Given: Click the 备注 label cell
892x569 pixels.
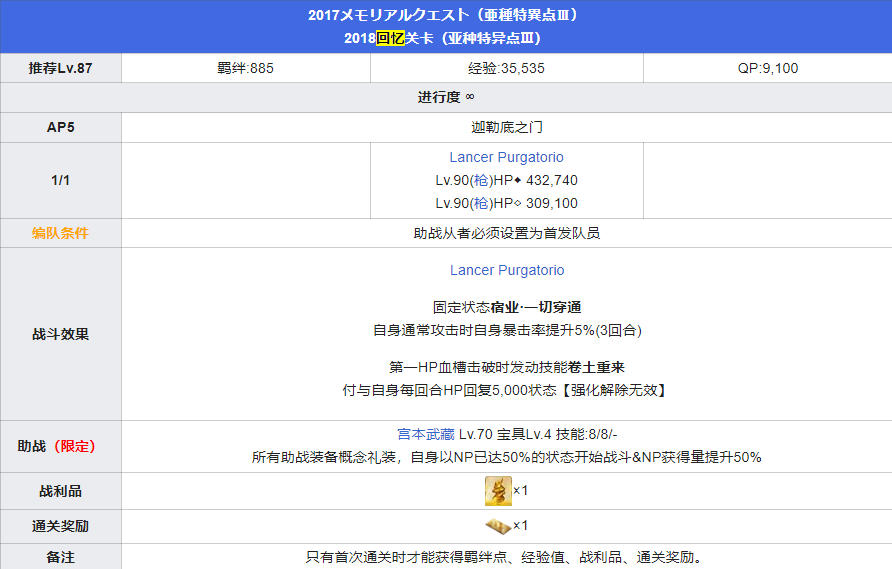Looking at the screenshot, I should point(61,557).
